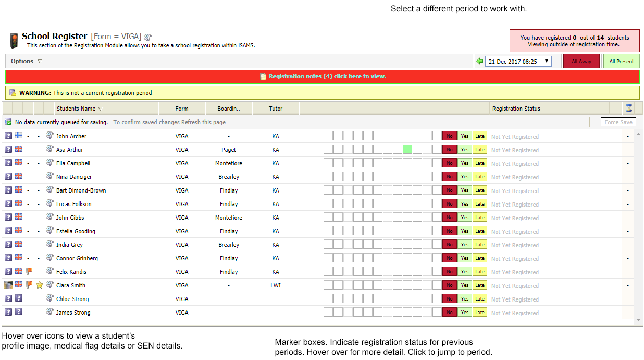The height and width of the screenshot is (360, 644).
Task: Click the traffic light icon beside School Register title
Action: point(14,38)
